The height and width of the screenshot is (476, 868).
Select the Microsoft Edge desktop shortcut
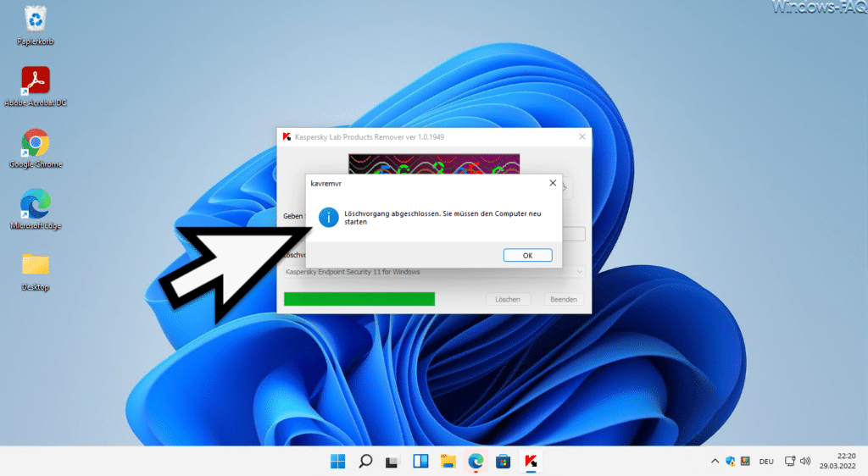[x=36, y=209]
